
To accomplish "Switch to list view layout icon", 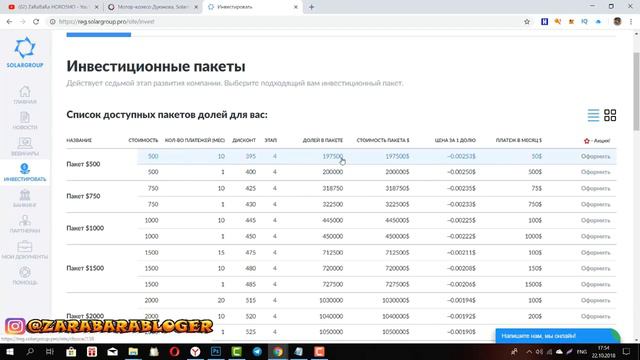I will tap(593, 115).
